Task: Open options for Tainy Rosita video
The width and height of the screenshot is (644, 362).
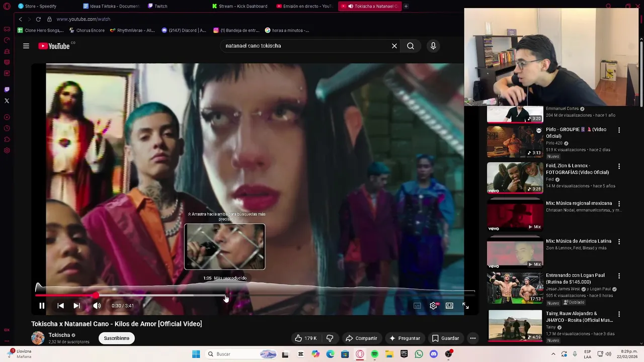Action: coord(619,314)
